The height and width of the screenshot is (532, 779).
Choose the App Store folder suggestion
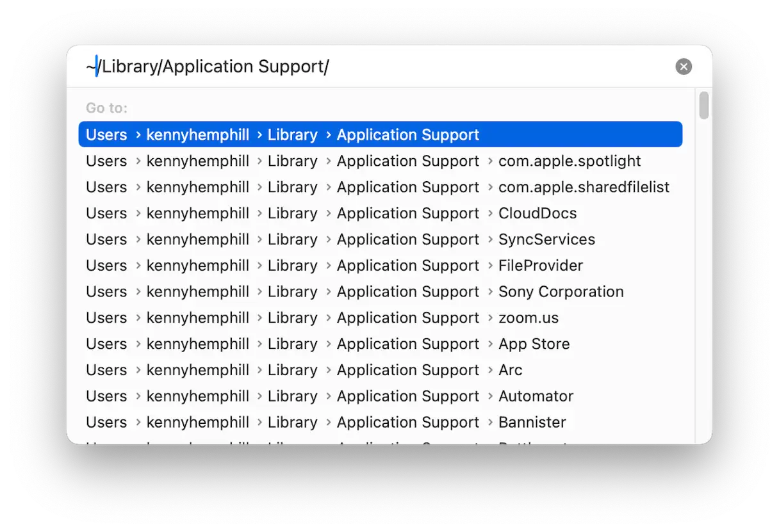pos(381,344)
